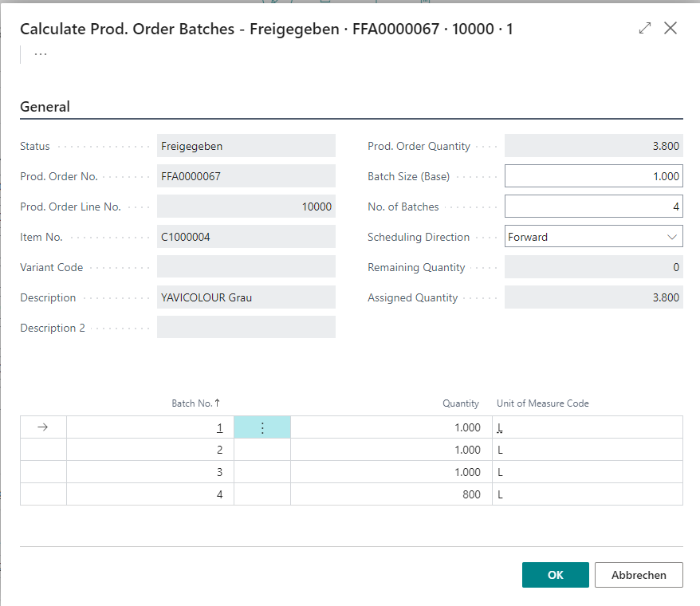The image size is (700, 606).
Task: Select Batch No. 3 cell
Action: point(150,472)
